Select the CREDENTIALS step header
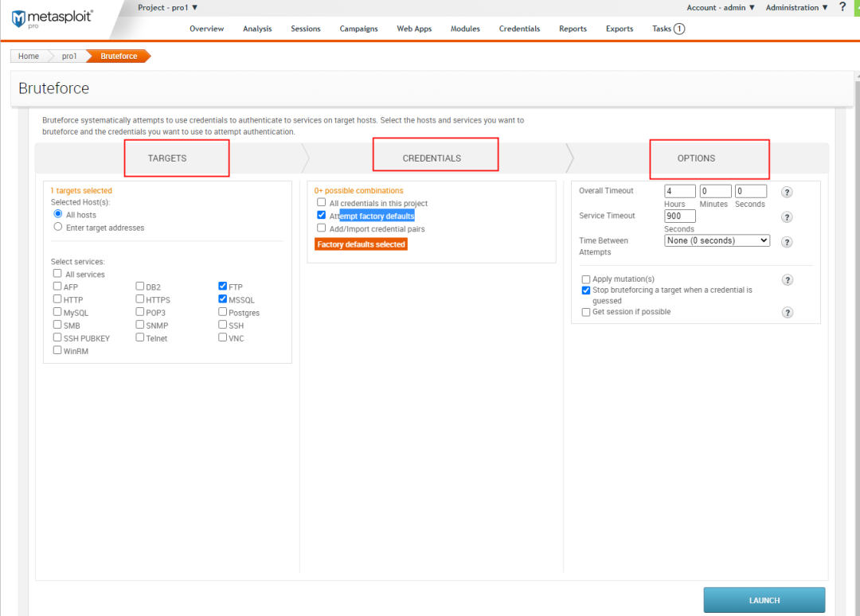The height and width of the screenshot is (616, 860). pos(432,158)
